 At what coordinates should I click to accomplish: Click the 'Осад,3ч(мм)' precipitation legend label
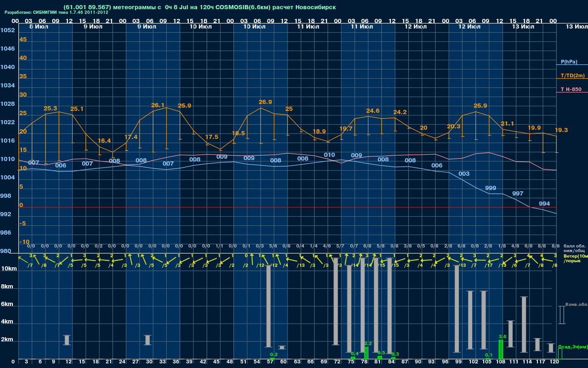573,346
